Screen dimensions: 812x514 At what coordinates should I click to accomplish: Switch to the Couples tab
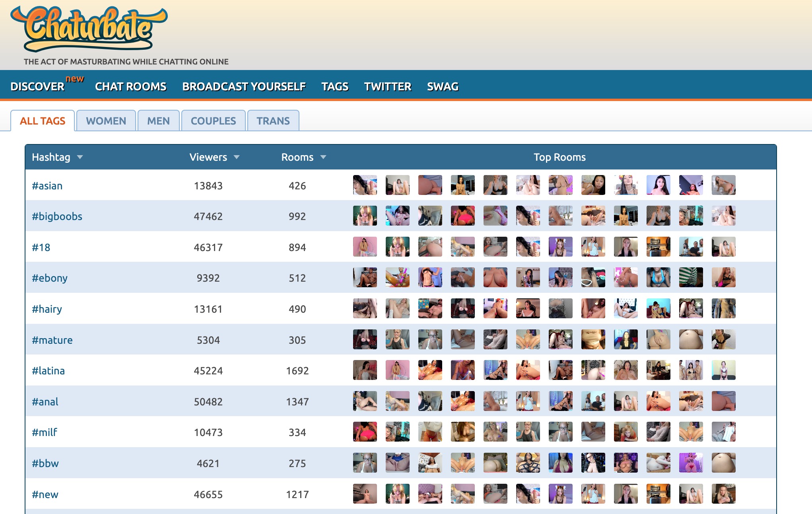(213, 121)
